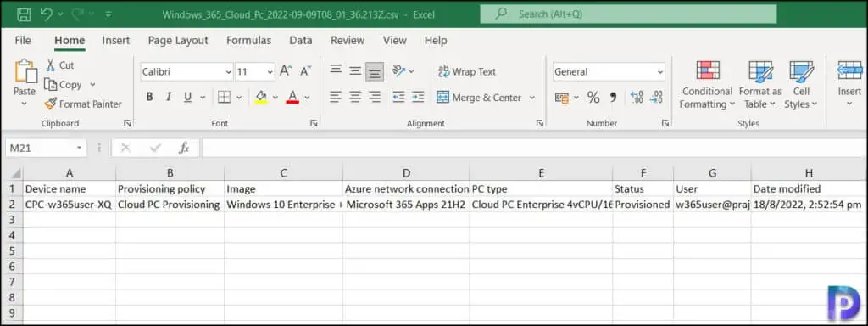
Task: Activate the Format Painter tool
Action: pos(83,104)
